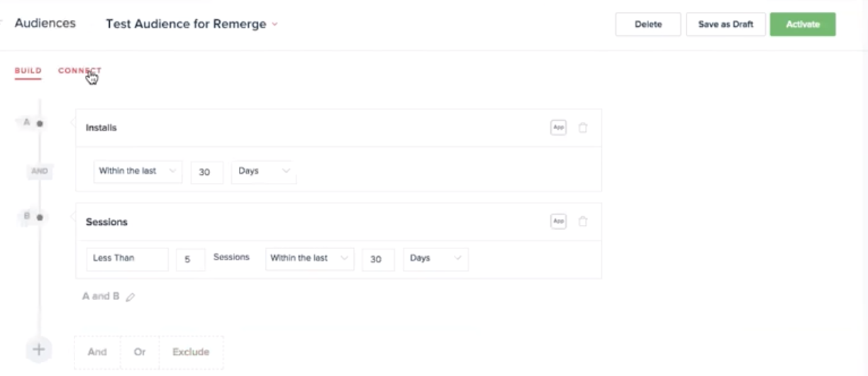Image resolution: width=868 pixels, height=376 pixels.
Task: Open Installs 'Within the last' dropdown
Action: tap(138, 172)
